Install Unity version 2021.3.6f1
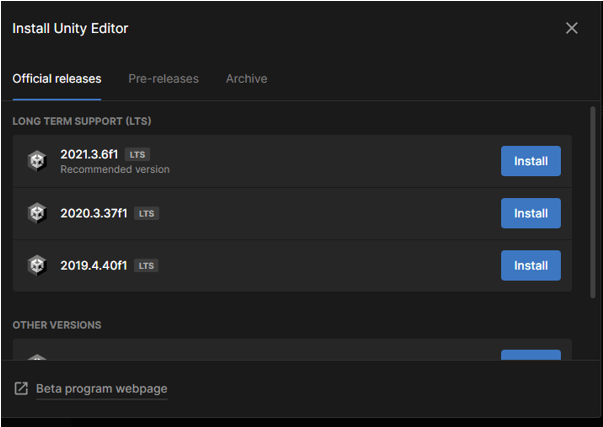Viewport: 603px width, 427px height. (x=531, y=161)
